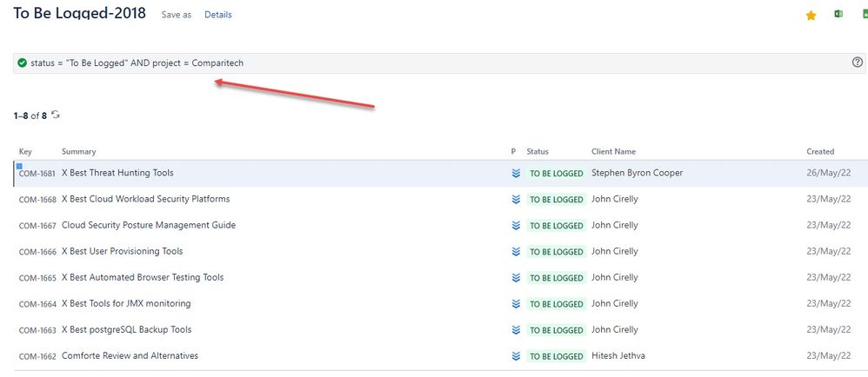Open X Best Tools for JMX monitoring summary

[126, 303]
